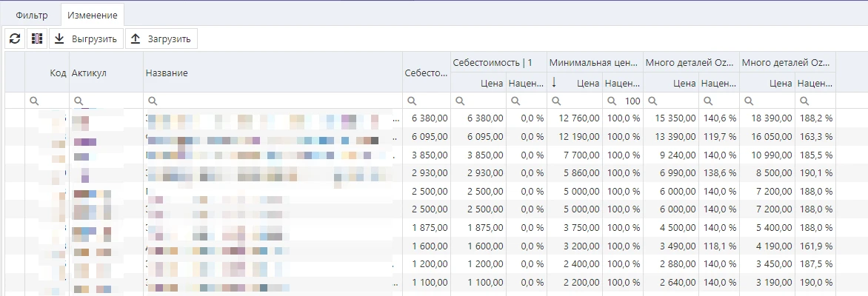Click the filter field with value 100
This screenshot has width=868, height=296.
tap(630, 101)
